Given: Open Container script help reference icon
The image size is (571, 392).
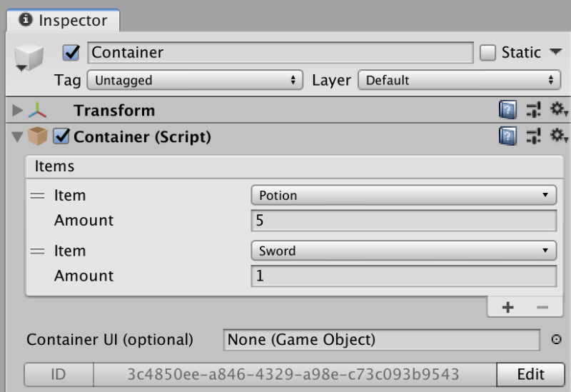Looking at the screenshot, I should click(x=507, y=136).
